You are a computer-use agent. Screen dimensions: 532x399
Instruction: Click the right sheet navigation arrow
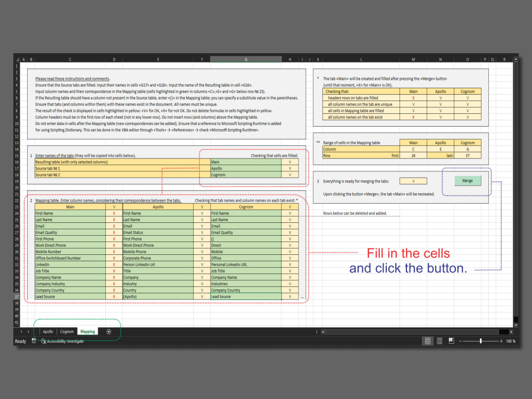(29, 331)
